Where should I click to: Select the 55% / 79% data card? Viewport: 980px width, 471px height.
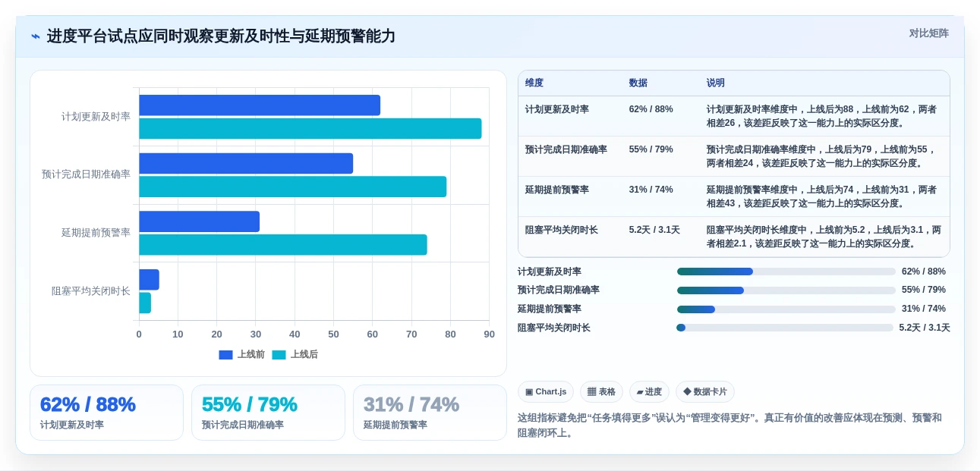pyautogui.click(x=268, y=413)
